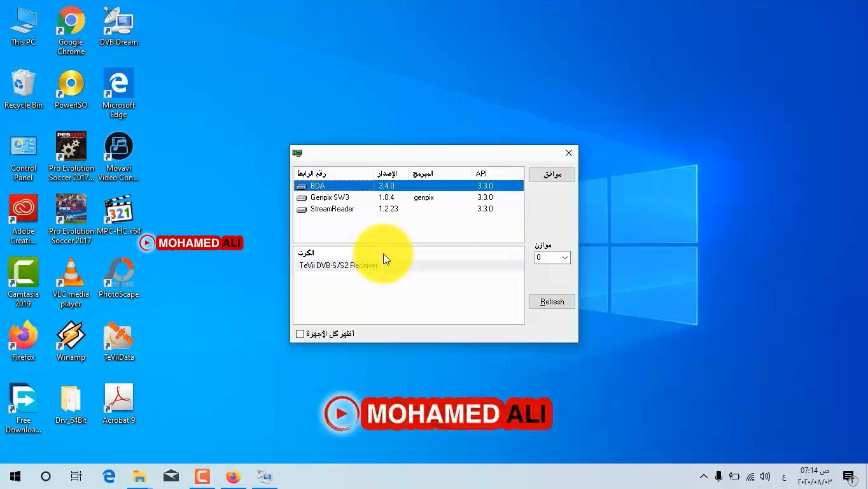Open Google Chrome desktop icon
This screenshot has height=489, width=868.
(x=71, y=31)
